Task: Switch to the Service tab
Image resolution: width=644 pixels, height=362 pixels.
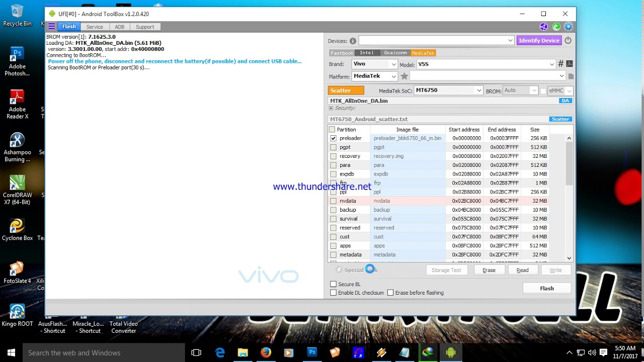Action: (95, 27)
